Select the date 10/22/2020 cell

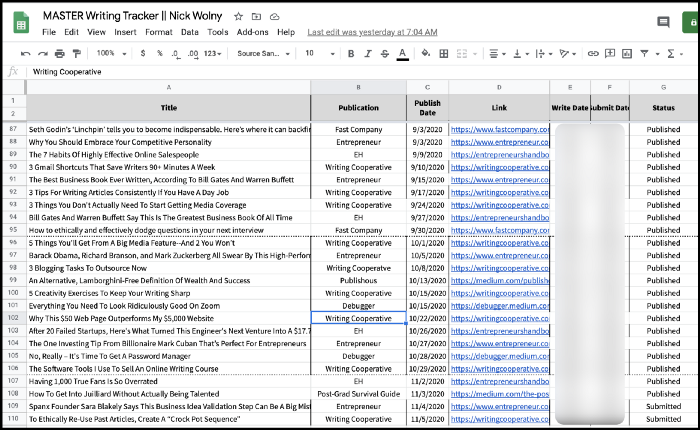pyautogui.click(x=427, y=318)
